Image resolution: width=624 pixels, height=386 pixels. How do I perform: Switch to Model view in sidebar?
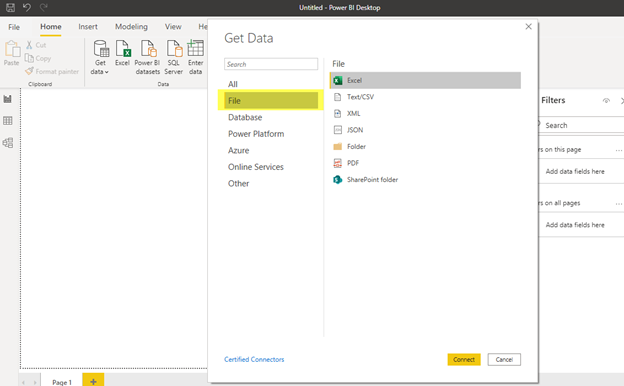coord(8,142)
